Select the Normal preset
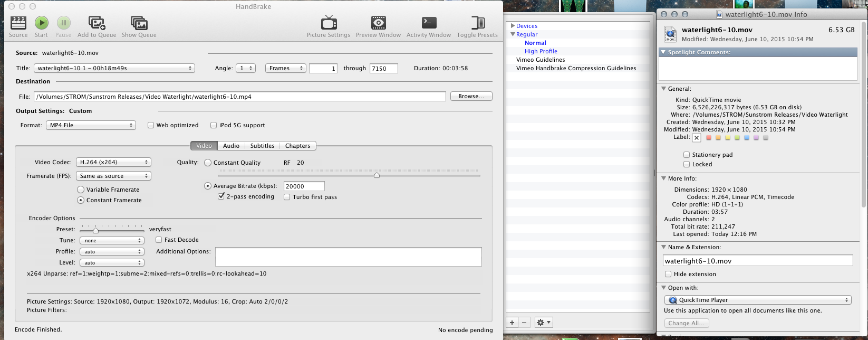The height and width of the screenshot is (340, 868). tap(535, 43)
